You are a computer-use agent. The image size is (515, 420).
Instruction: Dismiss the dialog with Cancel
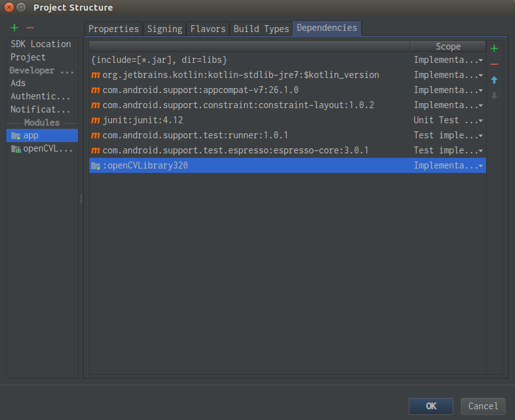[x=483, y=406]
